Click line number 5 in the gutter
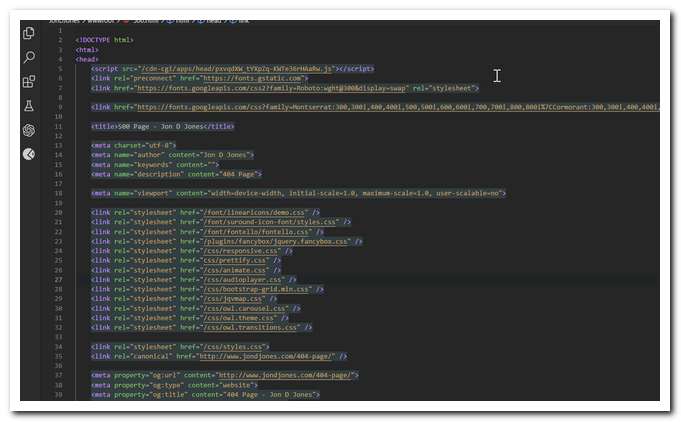This screenshot has width=681, height=422. [x=60, y=69]
